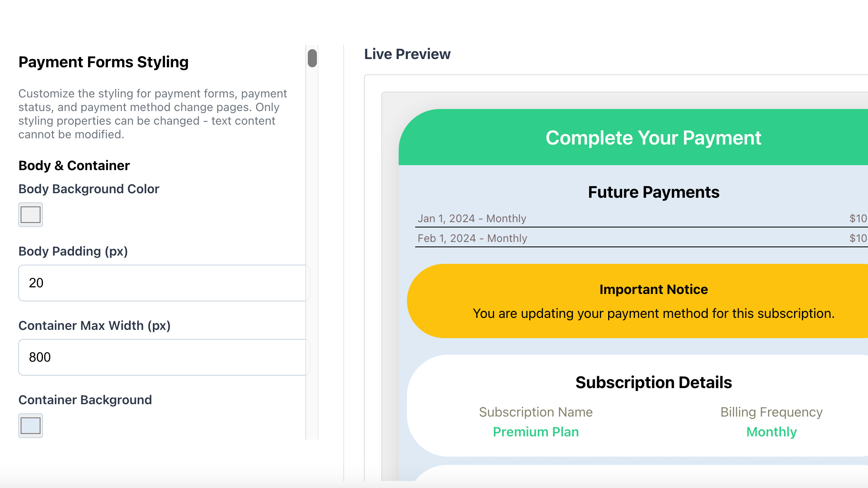Click the green Monthly billing value

(x=771, y=432)
